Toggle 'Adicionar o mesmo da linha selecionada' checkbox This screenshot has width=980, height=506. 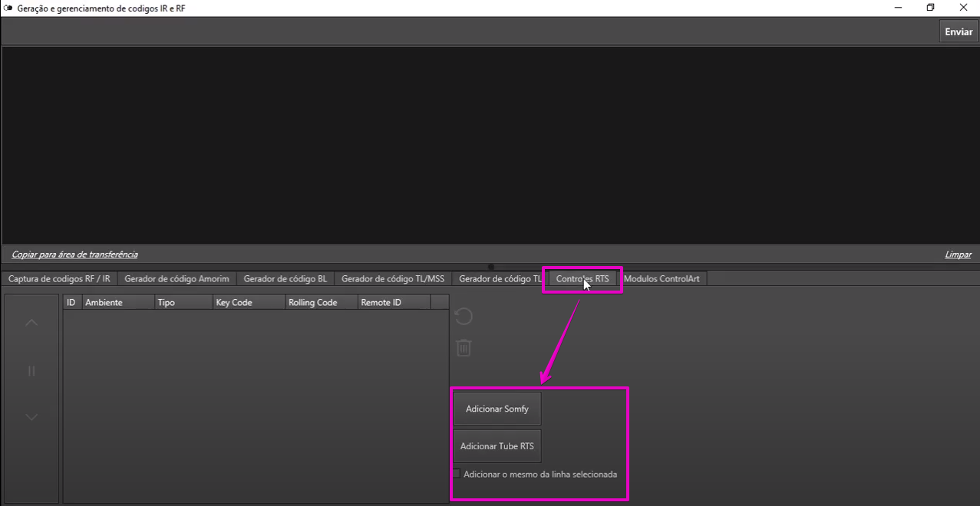457,474
